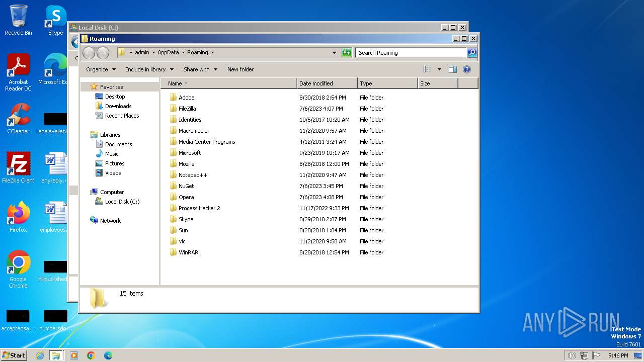This screenshot has height=362, width=644.
Task: Open FileZilla Client desktop shortcut
Action: point(18,167)
